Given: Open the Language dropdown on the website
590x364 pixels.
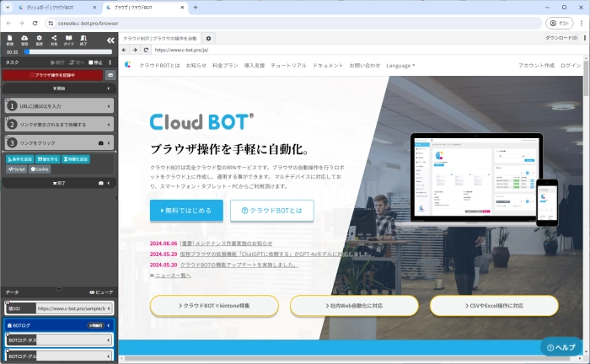Looking at the screenshot, I should click(400, 65).
